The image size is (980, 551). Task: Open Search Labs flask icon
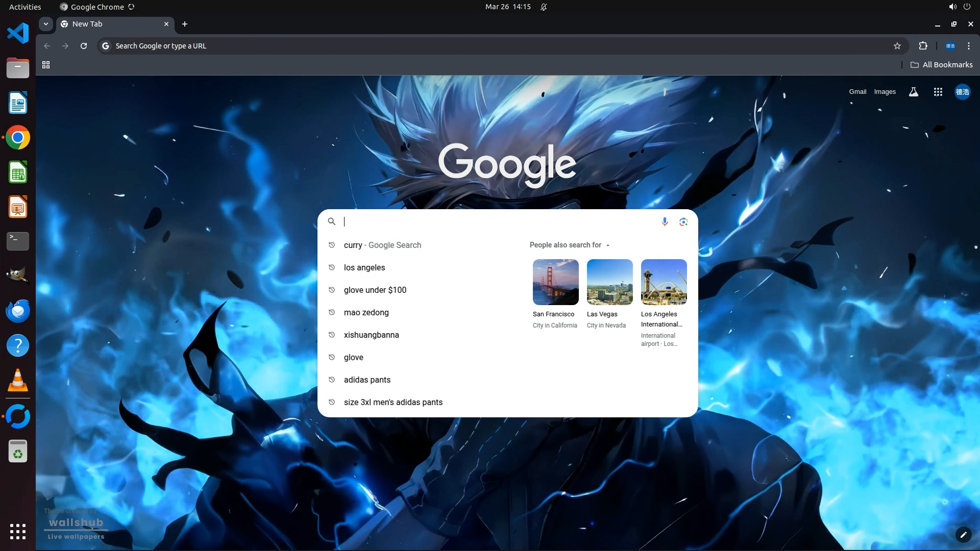[x=913, y=92]
